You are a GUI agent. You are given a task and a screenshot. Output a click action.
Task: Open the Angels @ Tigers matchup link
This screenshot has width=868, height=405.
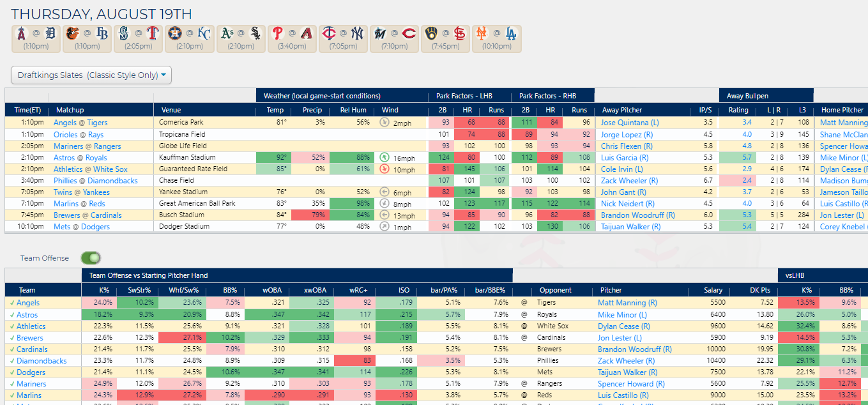click(x=80, y=123)
